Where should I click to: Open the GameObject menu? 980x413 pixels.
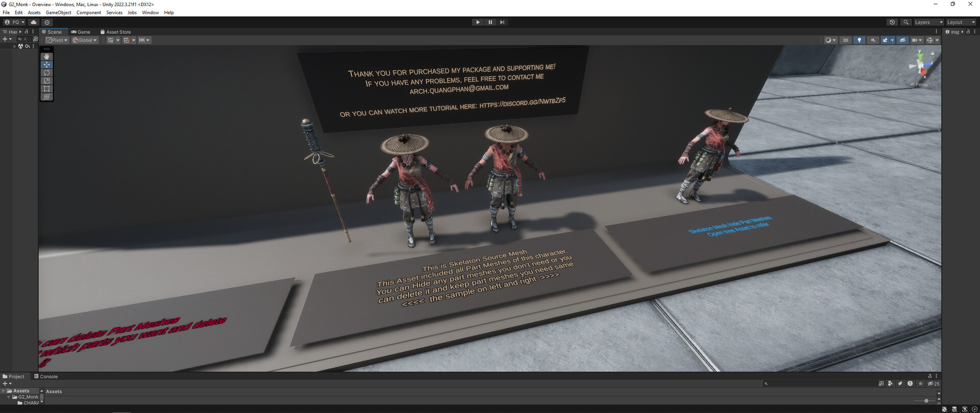[x=58, y=13]
